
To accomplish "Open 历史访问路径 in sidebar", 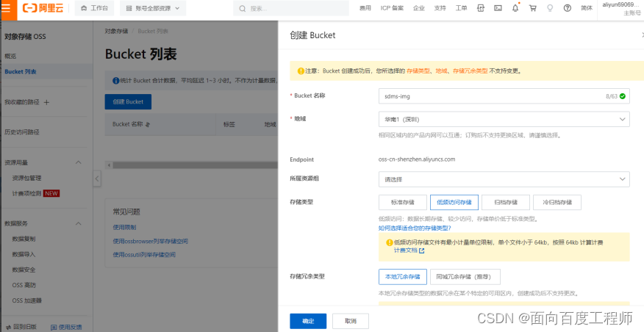I will [x=22, y=132].
